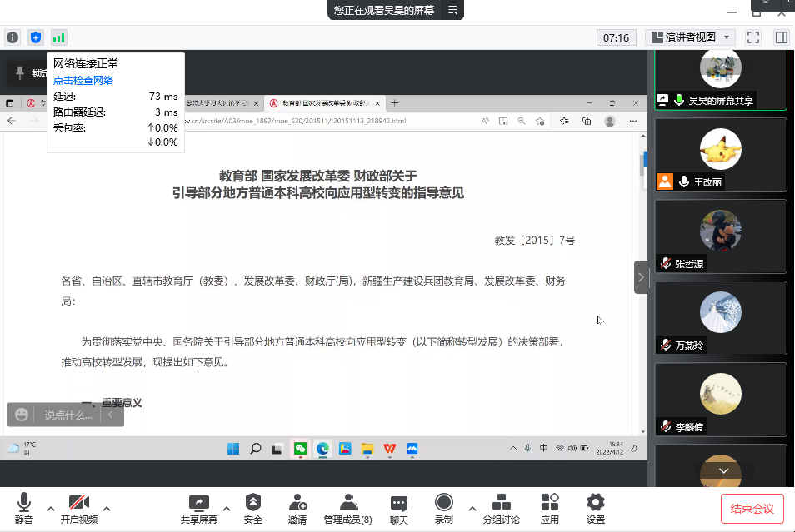Image resolution: width=795 pixels, height=532 pixels.
Task: Open the 应用 apps icon
Action: (x=550, y=508)
